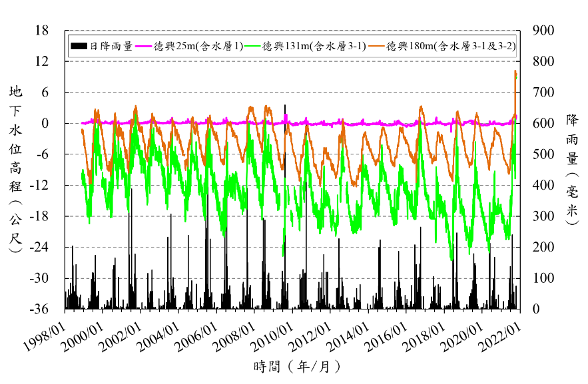Select the 德興180m(含水層3-1及3-2) legend entry text
Screen dimensions: 588x384
pos(451,46)
